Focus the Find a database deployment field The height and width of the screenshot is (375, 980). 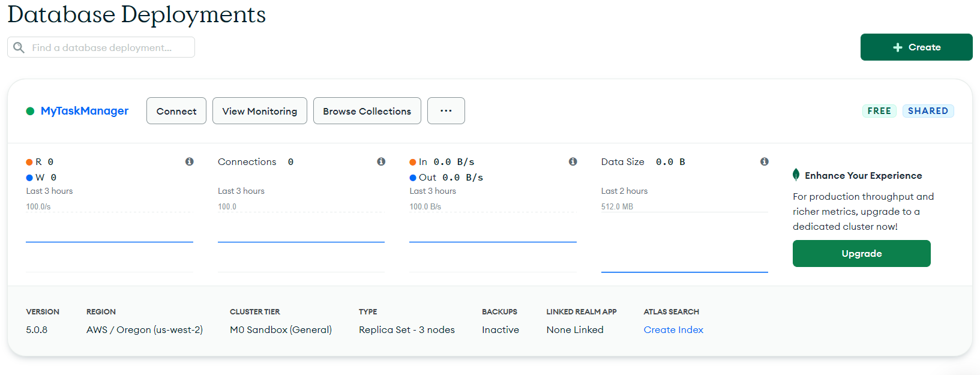point(101,47)
